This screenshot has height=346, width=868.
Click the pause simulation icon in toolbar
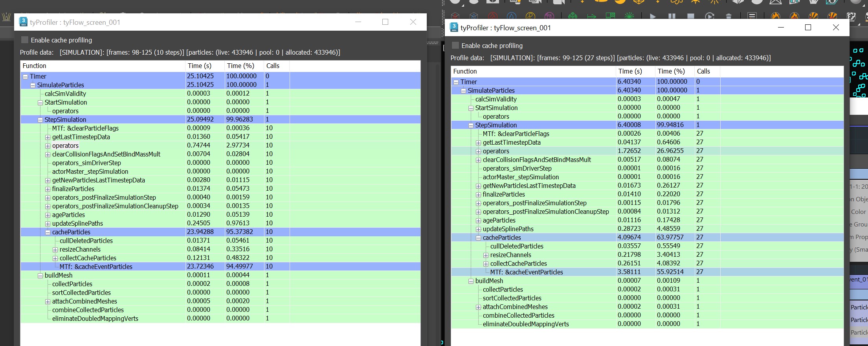pos(672,17)
